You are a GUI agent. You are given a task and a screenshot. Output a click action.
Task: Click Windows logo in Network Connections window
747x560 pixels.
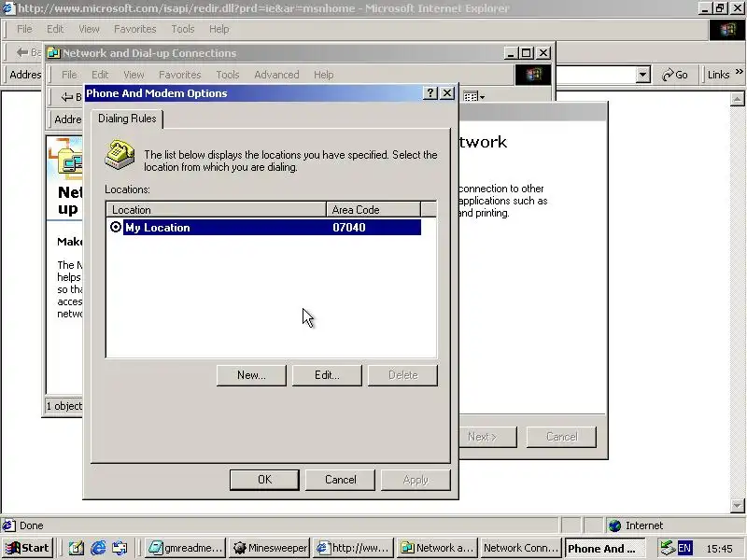pyautogui.click(x=533, y=75)
